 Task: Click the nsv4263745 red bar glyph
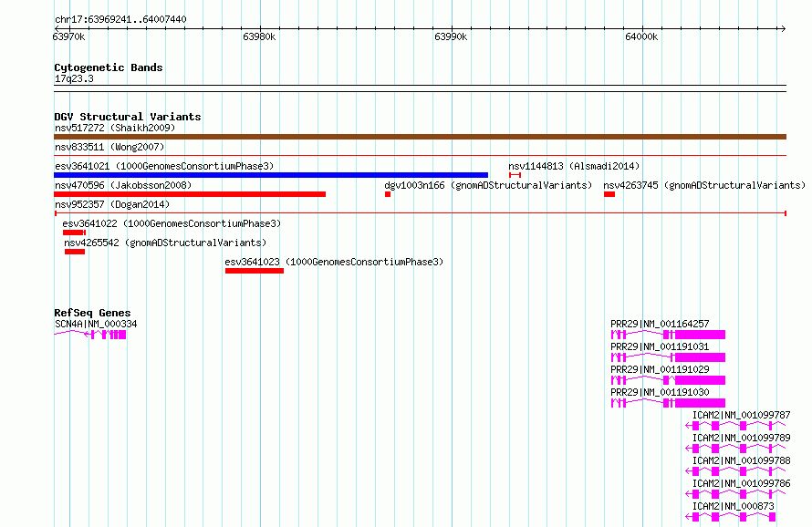[609, 194]
